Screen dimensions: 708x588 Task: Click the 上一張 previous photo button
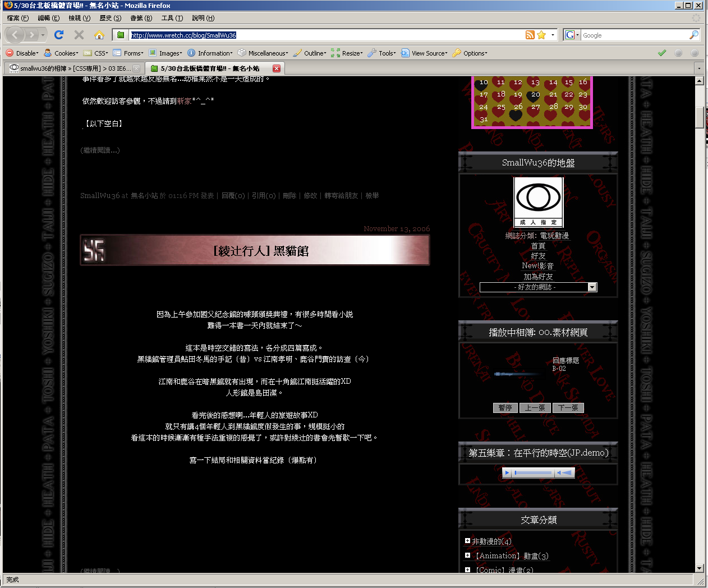click(535, 408)
